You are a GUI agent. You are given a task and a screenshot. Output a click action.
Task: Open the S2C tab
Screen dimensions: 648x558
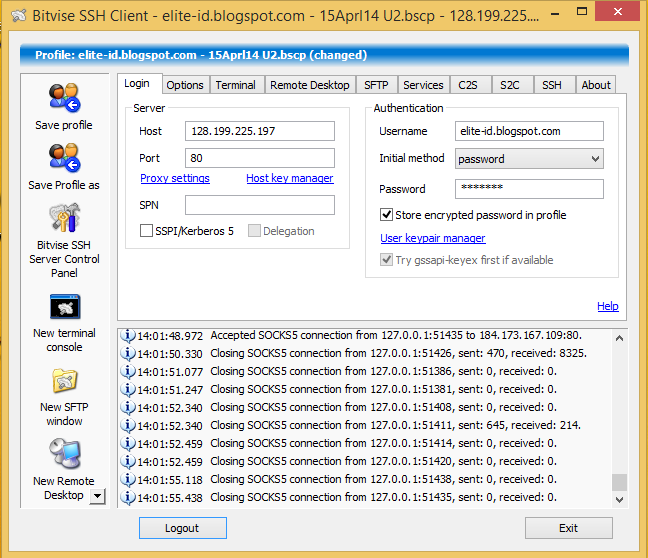click(x=510, y=85)
